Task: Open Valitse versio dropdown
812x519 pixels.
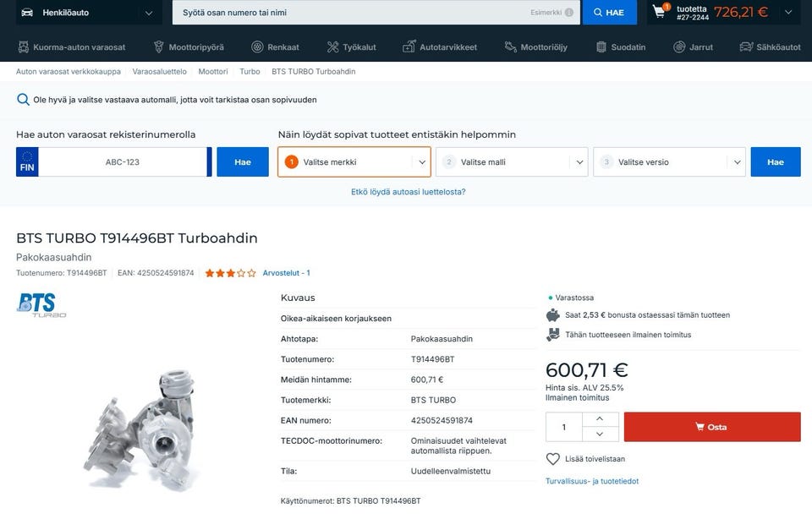Action: 669,162
